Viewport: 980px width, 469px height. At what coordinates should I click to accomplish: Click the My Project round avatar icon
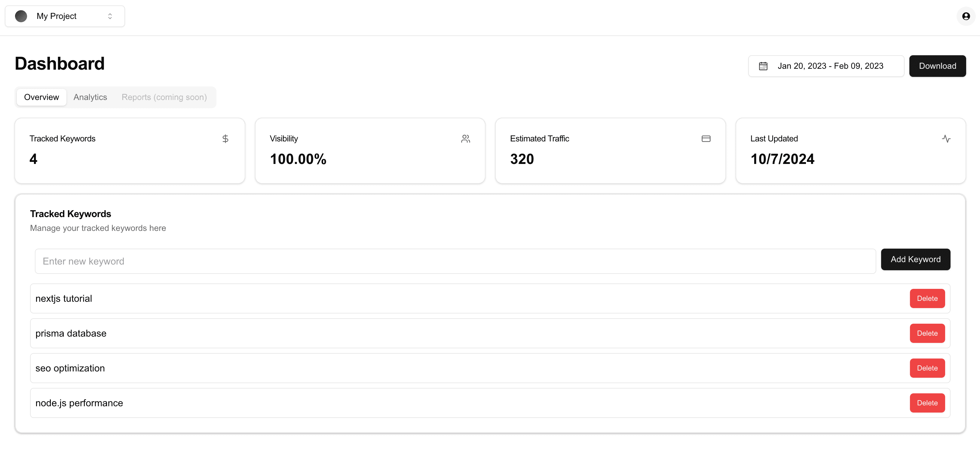tap(21, 16)
